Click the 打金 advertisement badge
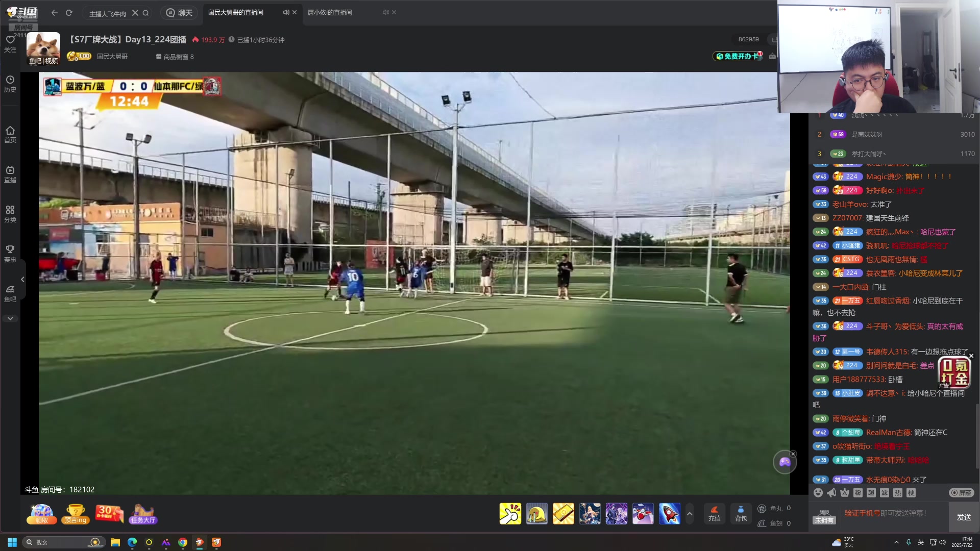980x551 pixels. pos(954,372)
